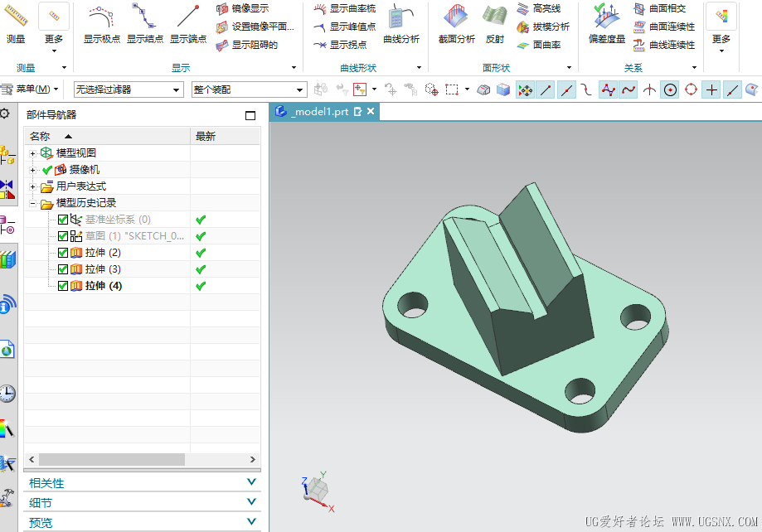
Task: Launch the 偏差度量 deviation gauge tool
Action: tap(606, 23)
